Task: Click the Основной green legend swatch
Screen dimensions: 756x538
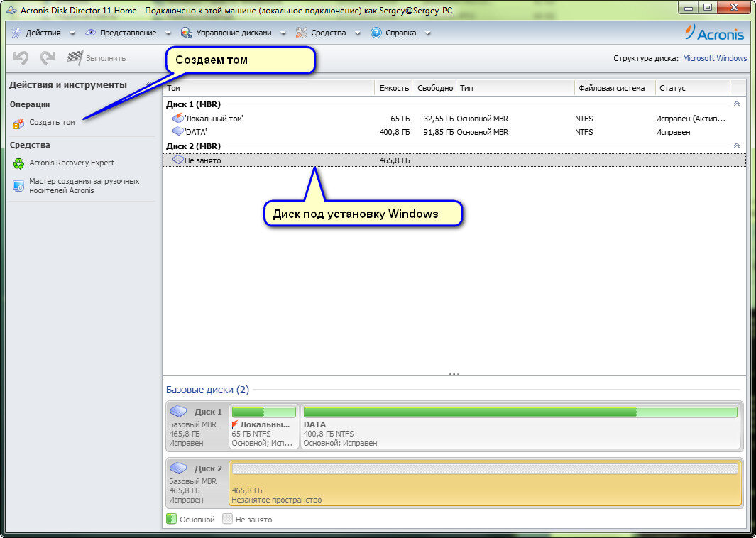Action: click(171, 520)
